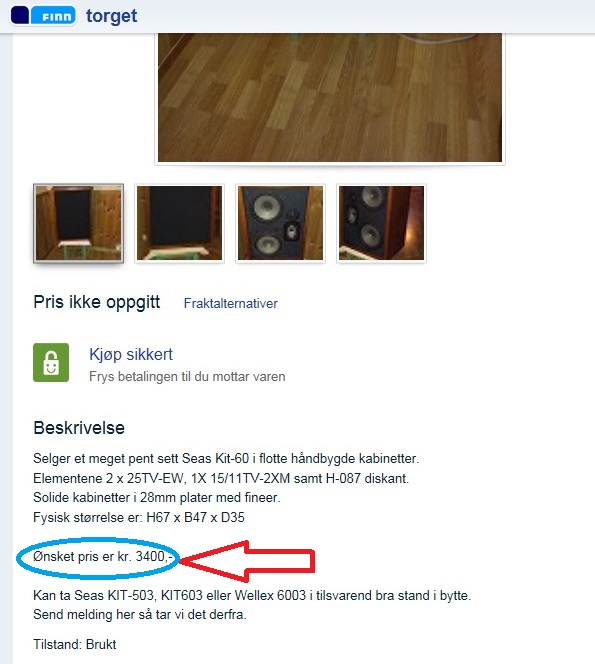Click the Send melding her text line
595x664 pixels.
(x=140, y=614)
